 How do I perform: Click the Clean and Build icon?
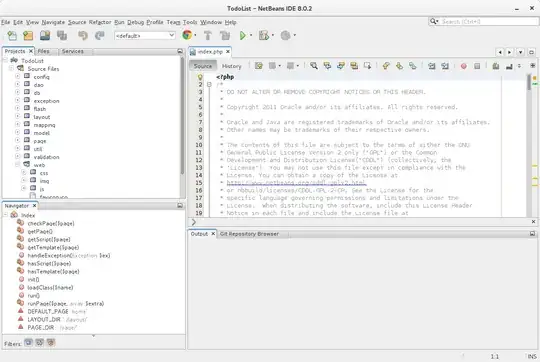tap(225, 35)
